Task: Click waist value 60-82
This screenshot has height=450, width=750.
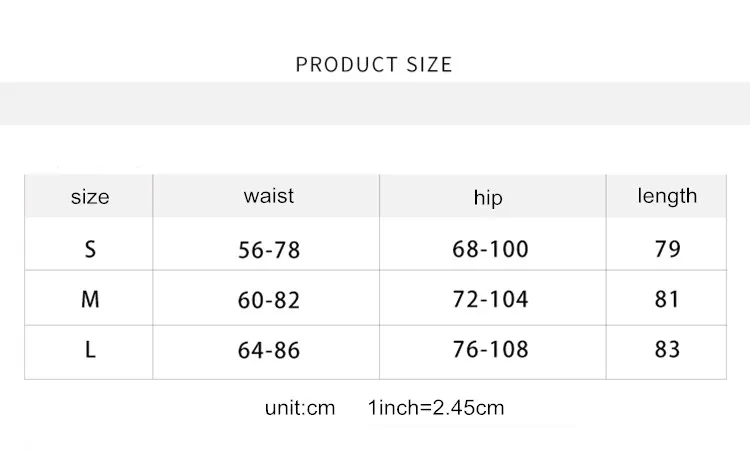Action: 269,300
